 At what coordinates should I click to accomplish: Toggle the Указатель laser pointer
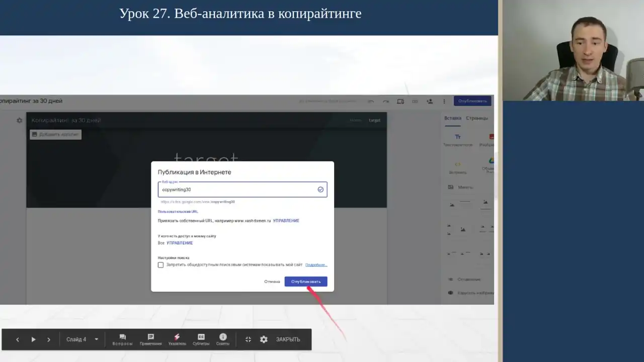[x=177, y=339]
